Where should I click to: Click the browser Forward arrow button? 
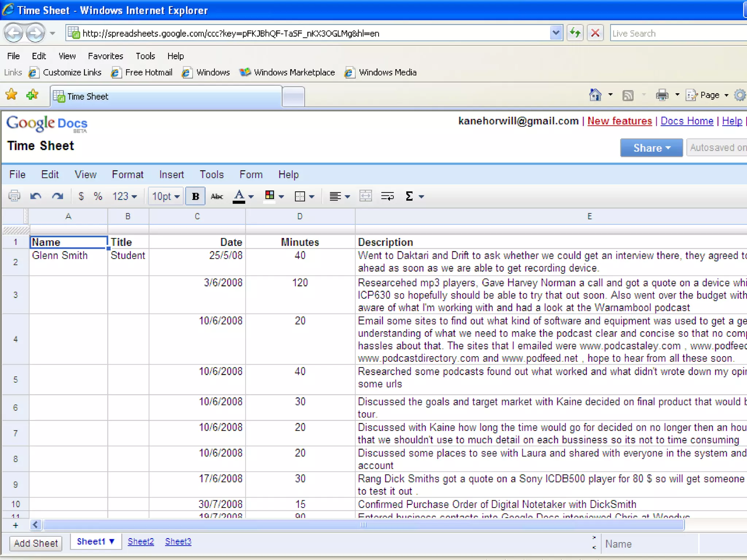pyautogui.click(x=35, y=33)
